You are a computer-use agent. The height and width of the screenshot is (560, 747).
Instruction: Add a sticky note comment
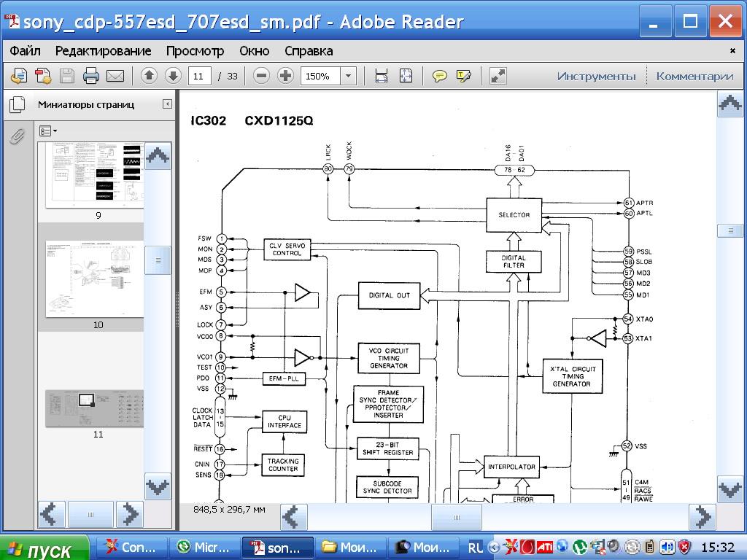click(439, 76)
